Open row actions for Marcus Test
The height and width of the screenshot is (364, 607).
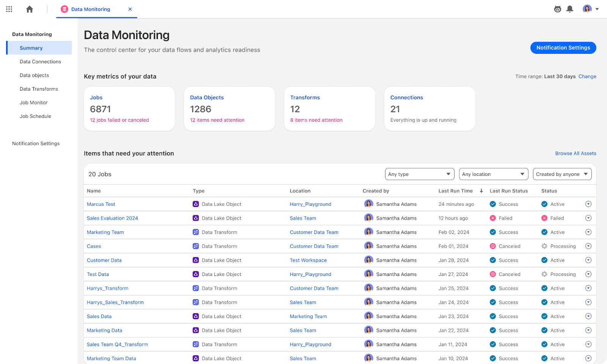pos(588,204)
